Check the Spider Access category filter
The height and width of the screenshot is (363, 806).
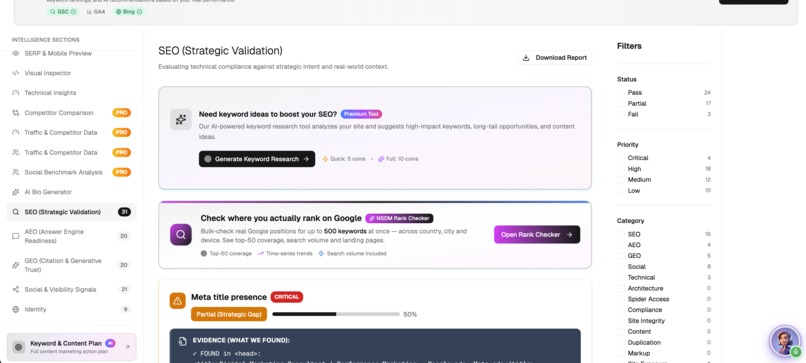point(621,299)
